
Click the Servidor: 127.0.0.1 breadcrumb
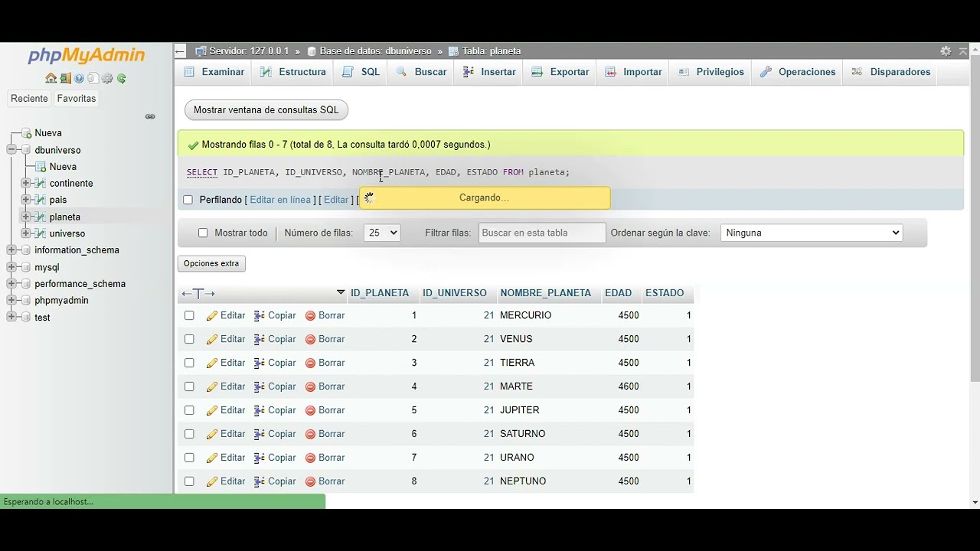click(x=249, y=51)
